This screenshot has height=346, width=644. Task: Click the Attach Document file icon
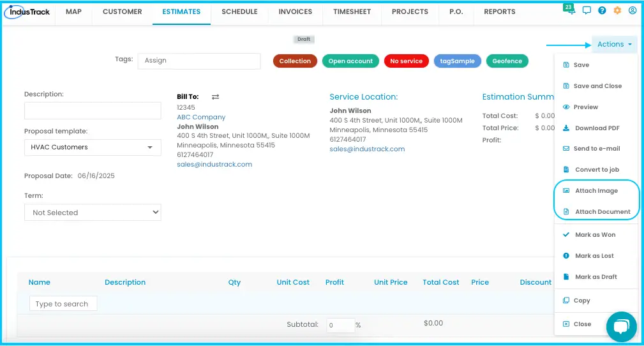[x=566, y=212]
